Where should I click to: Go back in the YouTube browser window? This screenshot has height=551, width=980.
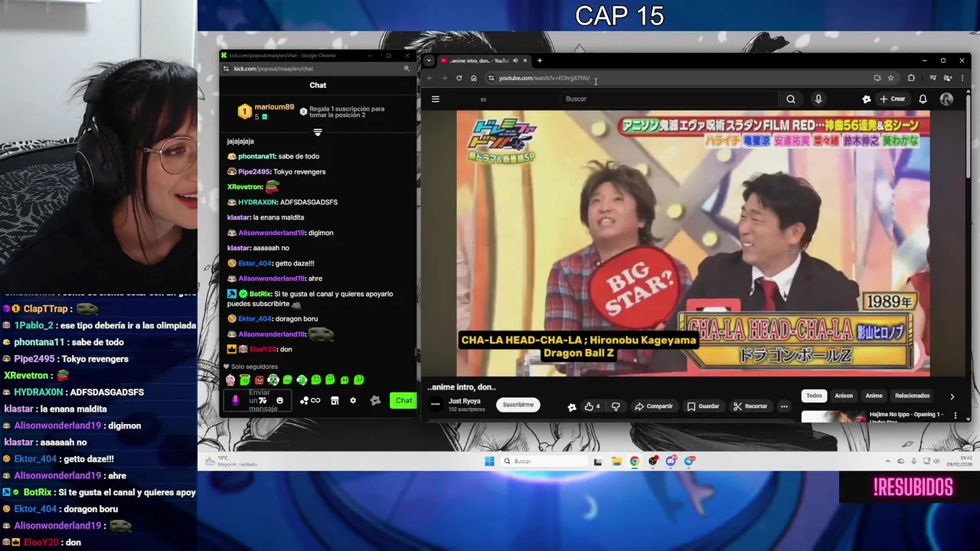(x=430, y=78)
